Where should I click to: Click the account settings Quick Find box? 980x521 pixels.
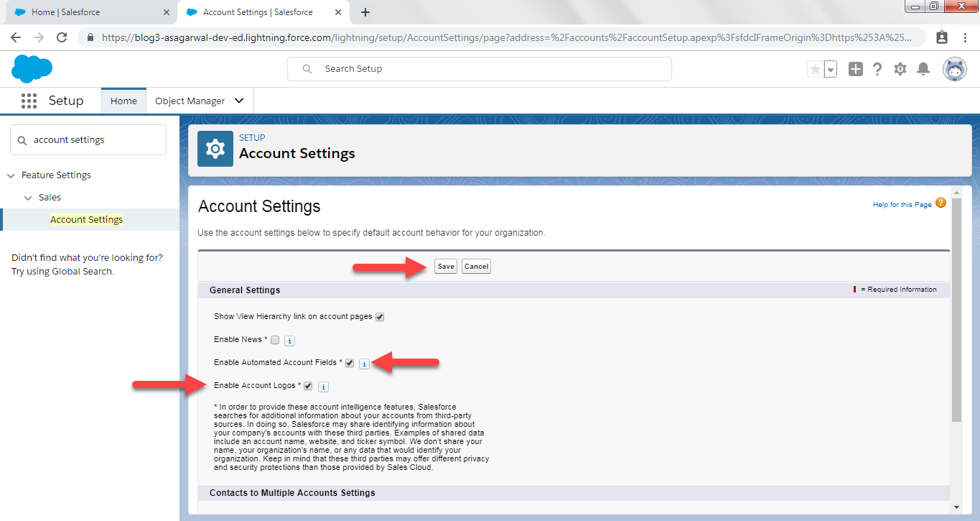click(x=88, y=140)
